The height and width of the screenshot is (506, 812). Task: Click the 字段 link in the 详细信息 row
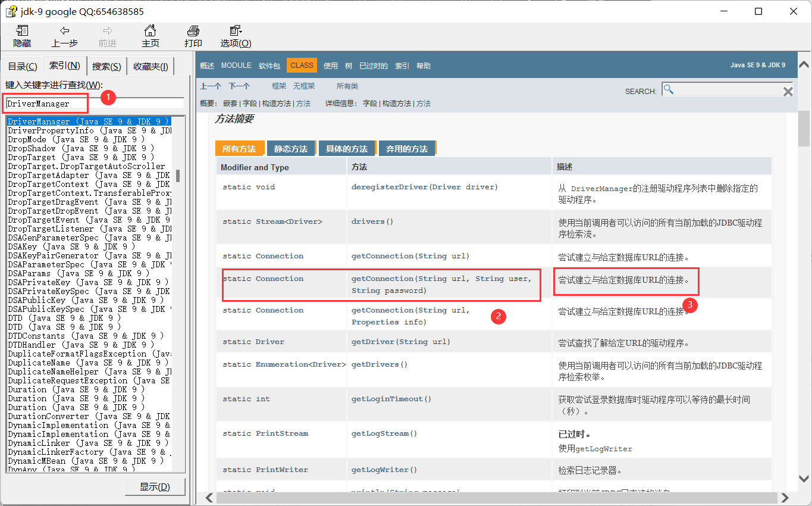[370, 104]
